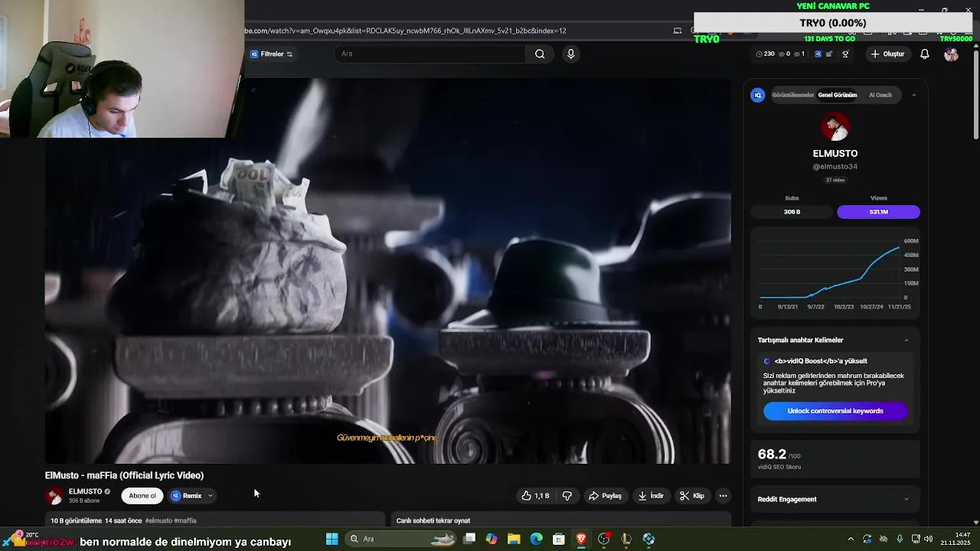Click the 37 video count badge

835,181
